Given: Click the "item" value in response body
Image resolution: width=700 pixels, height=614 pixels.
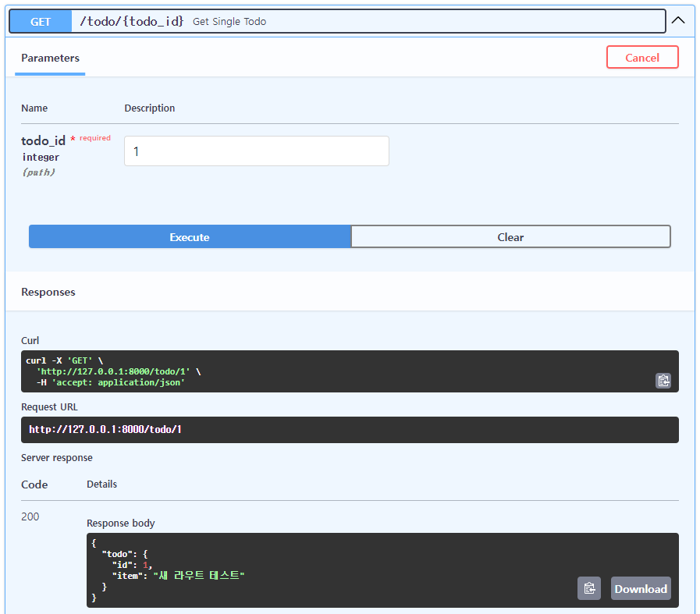Looking at the screenshot, I should pyautogui.click(x=199, y=576).
